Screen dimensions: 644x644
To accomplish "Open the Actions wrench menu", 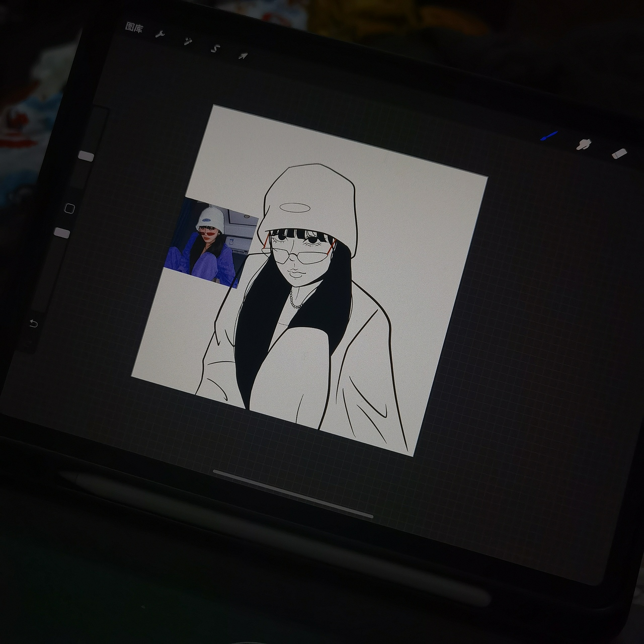I will [x=160, y=34].
